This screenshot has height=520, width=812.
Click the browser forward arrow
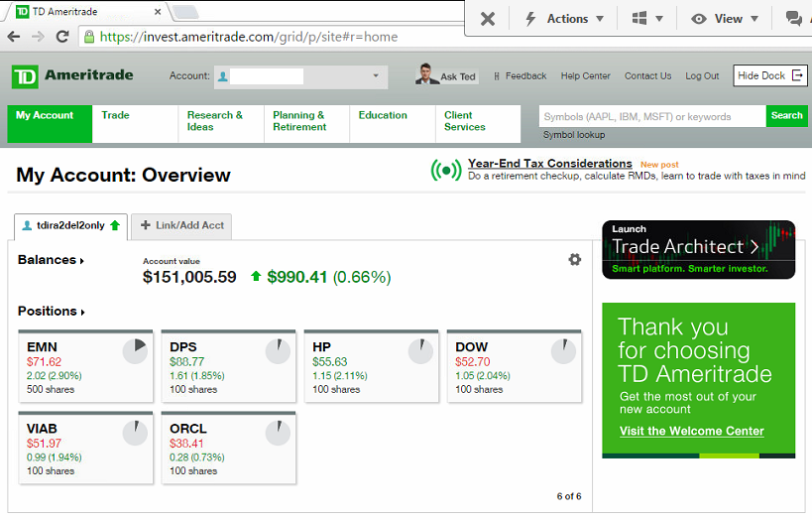pos(38,37)
